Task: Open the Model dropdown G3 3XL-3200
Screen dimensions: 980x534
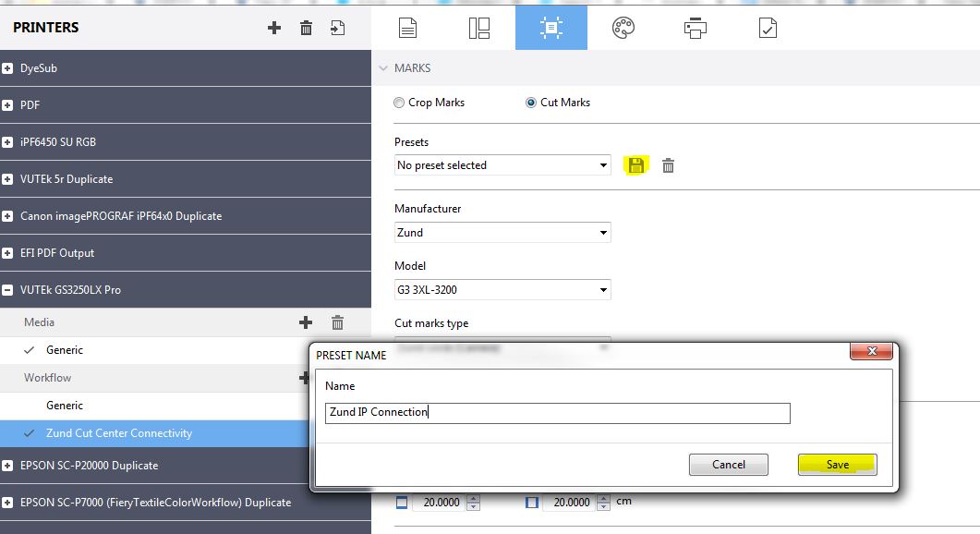Action: [502, 289]
